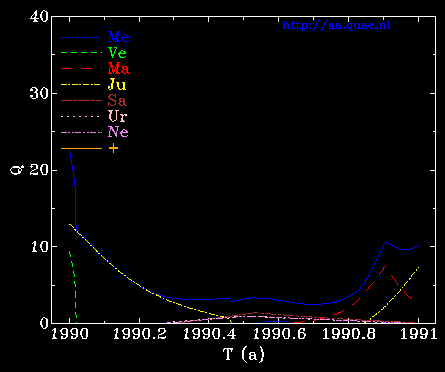Click the violet 'Ne' legend label
The width and height of the screenshot is (445, 372).
(x=118, y=132)
